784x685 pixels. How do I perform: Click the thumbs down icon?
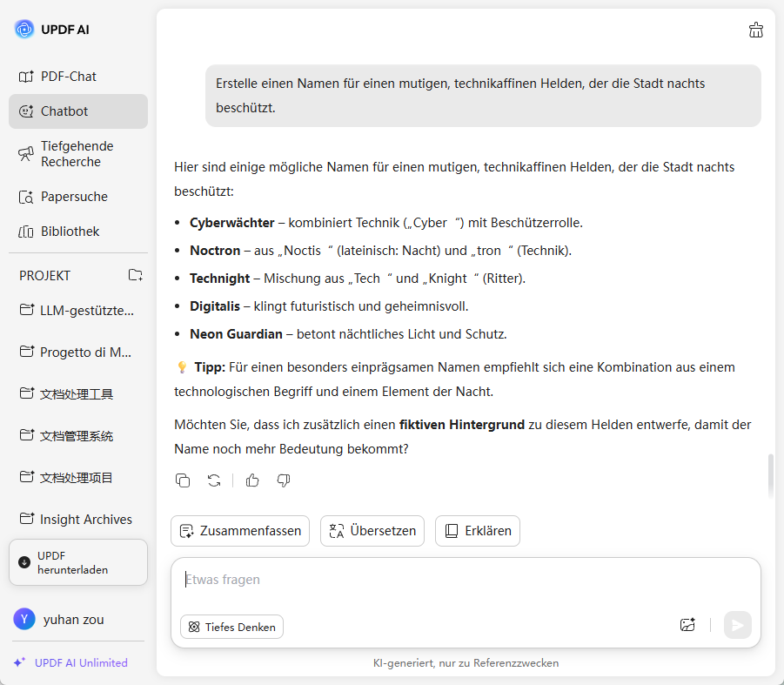pos(284,480)
